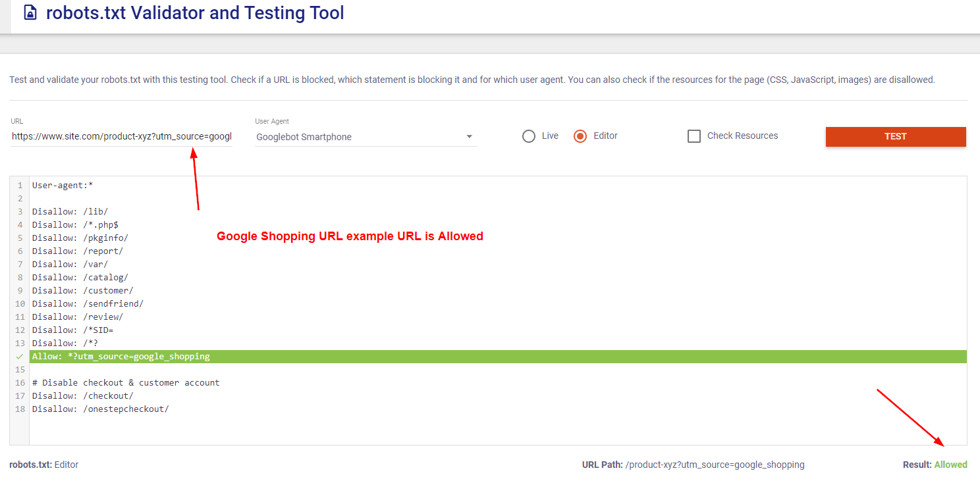Image resolution: width=980 pixels, height=483 pixels.
Task: Click the robots.txt document icon in header
Action: pos(30,13)
